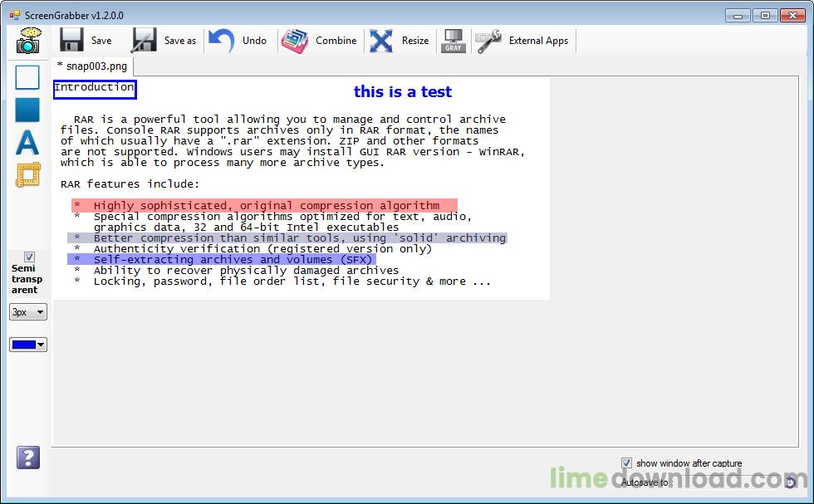Click the boxed 'Introduction' heading in image
814x504 pixels.
pyautogui.click(x=95, y=90)
